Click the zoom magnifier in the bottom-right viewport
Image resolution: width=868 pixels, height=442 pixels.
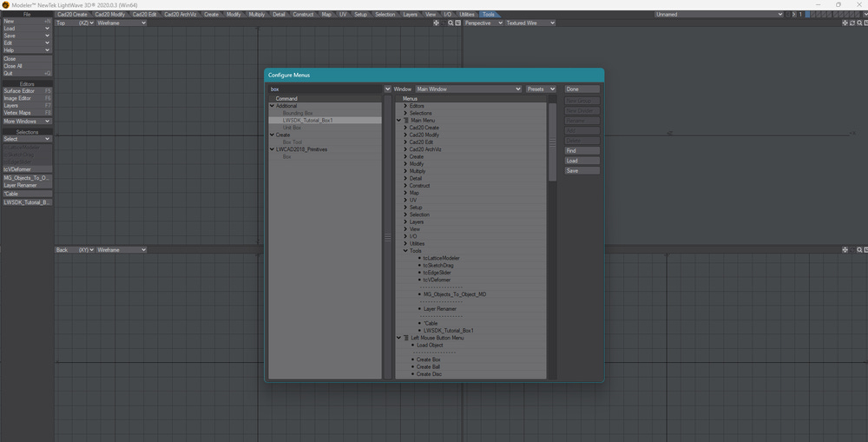859,250
